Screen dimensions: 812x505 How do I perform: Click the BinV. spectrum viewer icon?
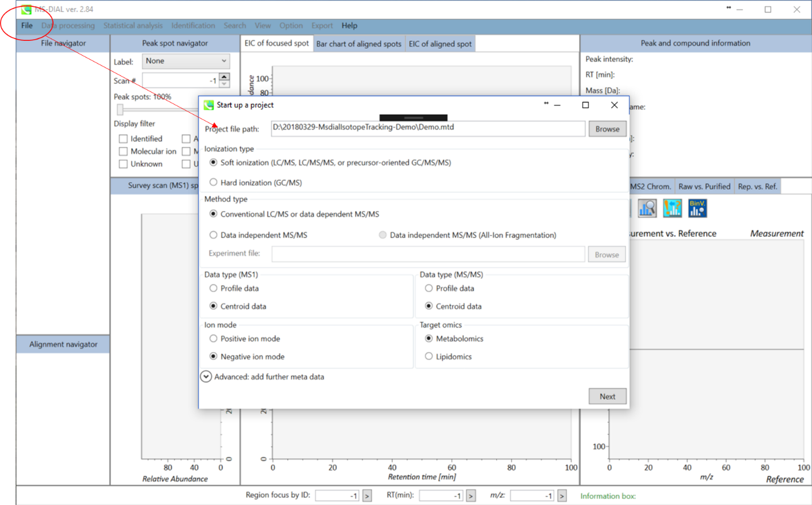pos(697,208)
